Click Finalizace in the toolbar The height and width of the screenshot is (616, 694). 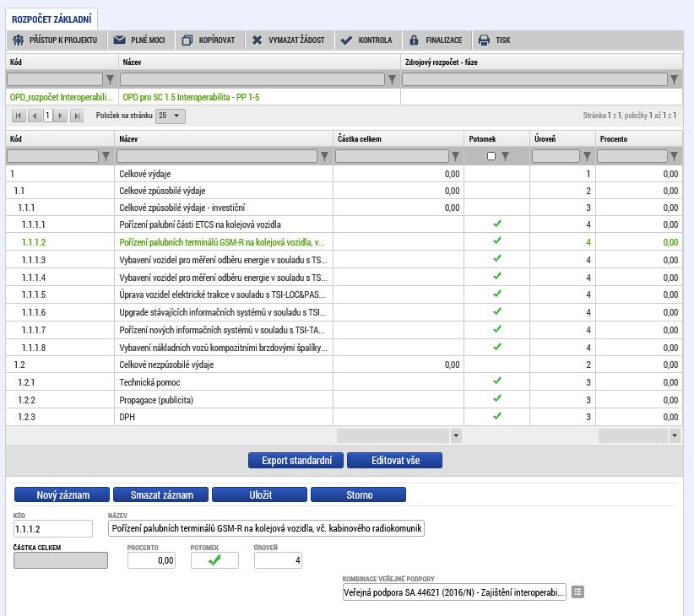click(436, 41)
